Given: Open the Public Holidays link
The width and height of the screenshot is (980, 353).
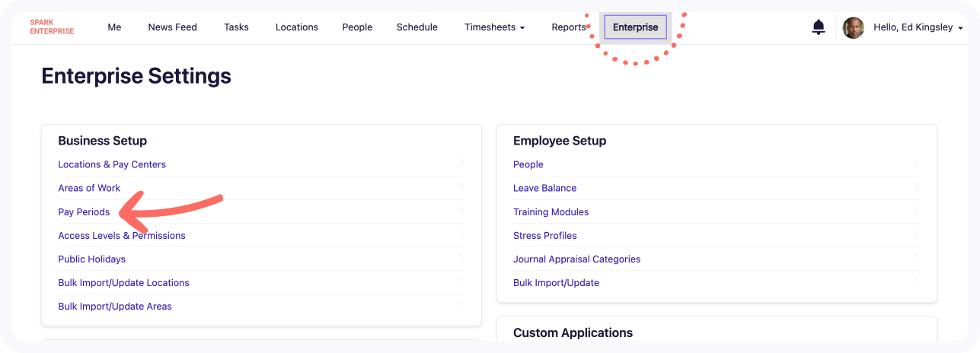Looking at the screenshot, I should [91, 259].
